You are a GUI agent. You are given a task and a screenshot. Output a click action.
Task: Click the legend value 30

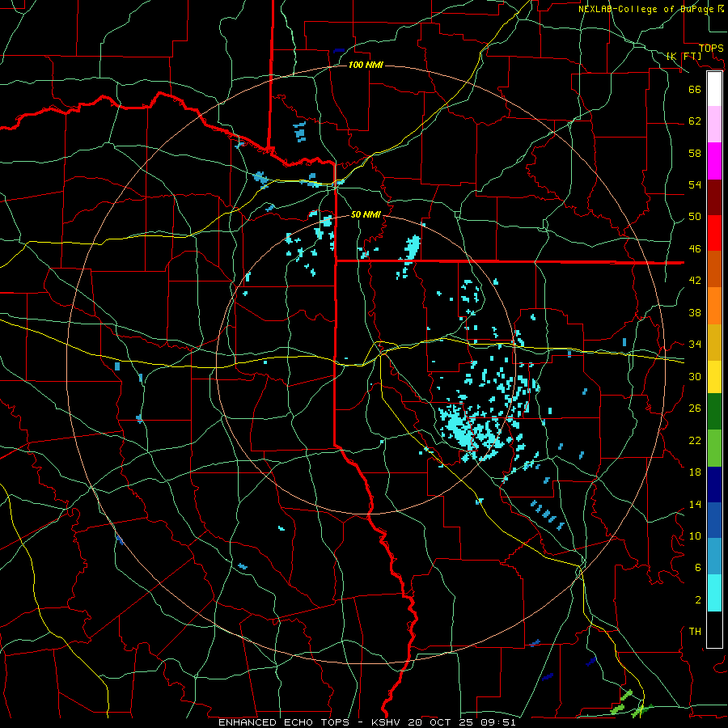tap(695, 376)
